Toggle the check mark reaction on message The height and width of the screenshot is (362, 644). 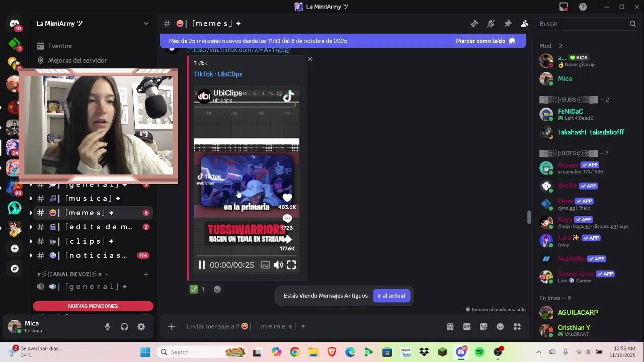(197, 289)
